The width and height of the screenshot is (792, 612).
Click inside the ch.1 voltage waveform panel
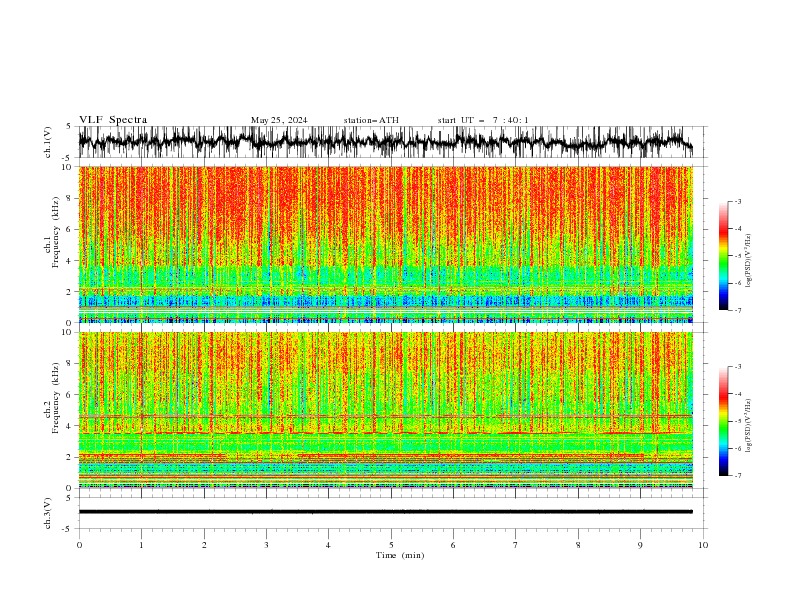[x=391, y=142]
